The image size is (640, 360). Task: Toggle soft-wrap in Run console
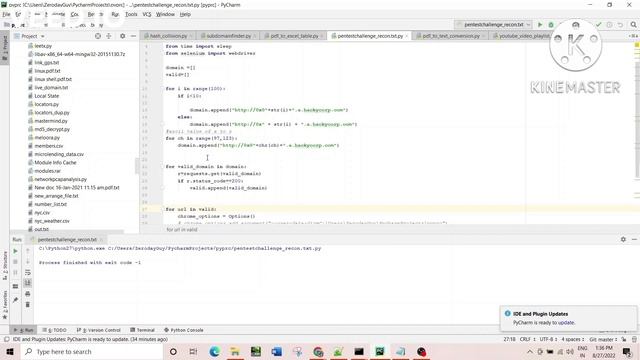click(28, 272)
